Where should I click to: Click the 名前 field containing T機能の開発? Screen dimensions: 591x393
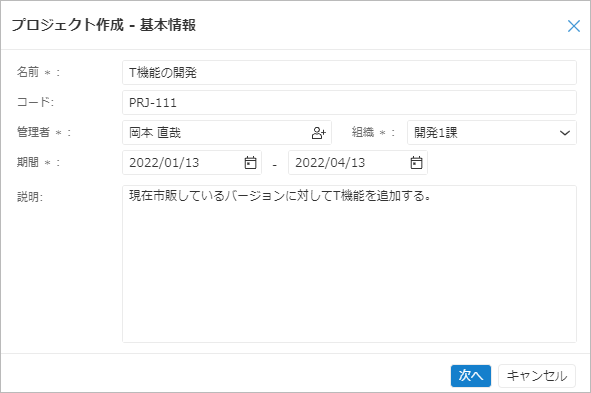pyautogui.click(x=349, y=72)
